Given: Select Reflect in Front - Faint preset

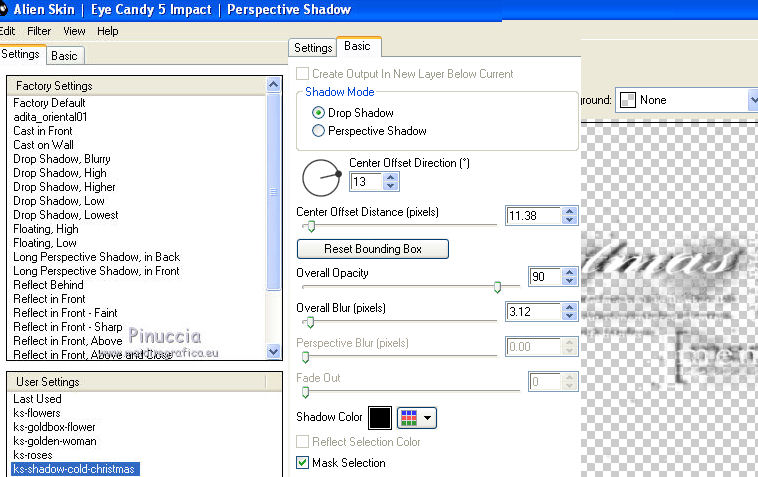Looking at the screenshot, I should click(x=65, y=313).
